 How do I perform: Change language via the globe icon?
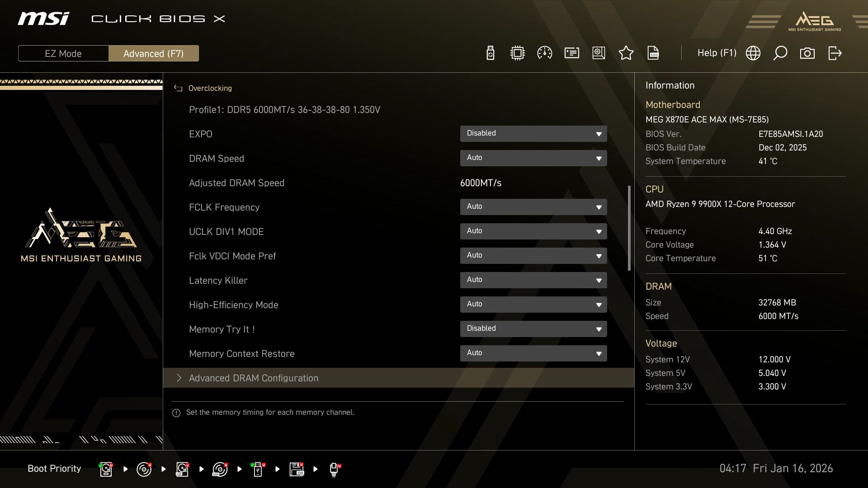753,53
